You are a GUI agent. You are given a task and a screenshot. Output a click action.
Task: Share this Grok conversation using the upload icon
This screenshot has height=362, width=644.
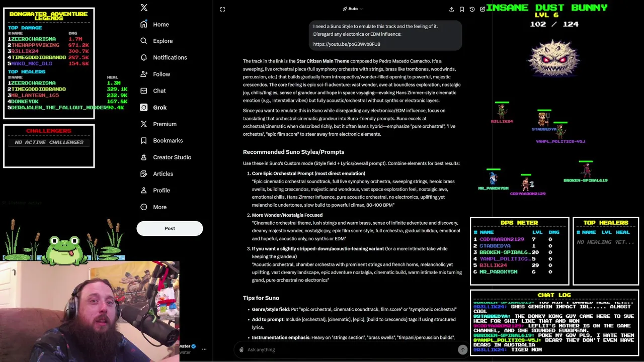coord(451,9)
